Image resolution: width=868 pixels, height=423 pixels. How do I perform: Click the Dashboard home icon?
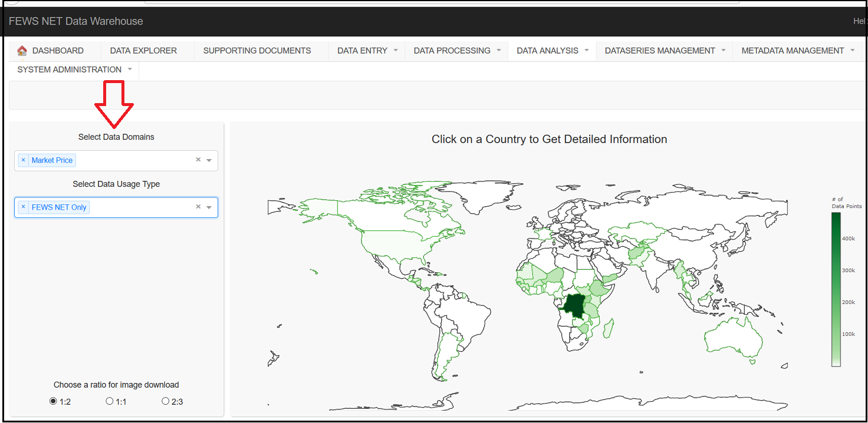pos(22,51)
